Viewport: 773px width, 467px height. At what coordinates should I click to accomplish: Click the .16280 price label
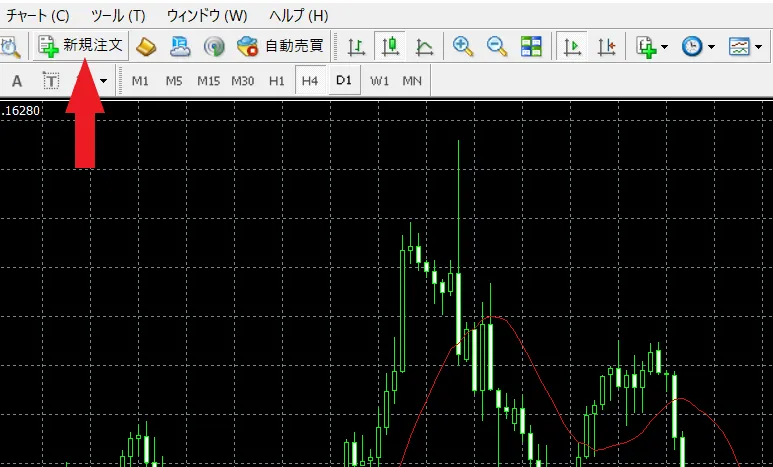pos(20,110)
